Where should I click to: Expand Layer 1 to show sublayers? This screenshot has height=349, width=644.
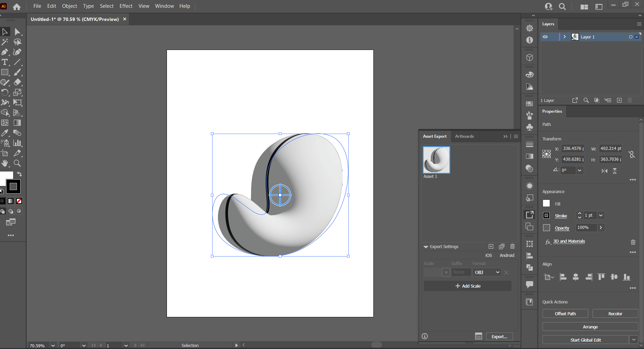pos(564,37)
